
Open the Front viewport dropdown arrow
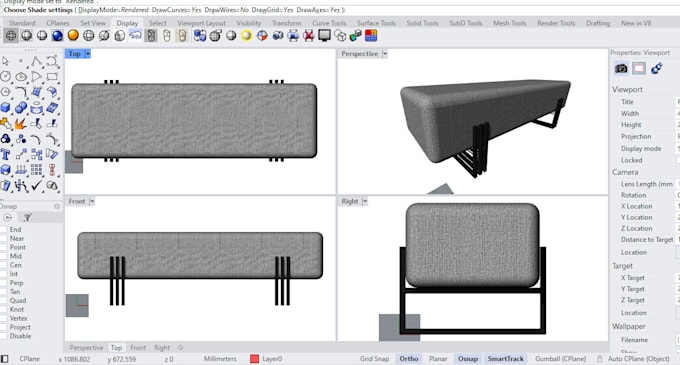tap(92, 202)
